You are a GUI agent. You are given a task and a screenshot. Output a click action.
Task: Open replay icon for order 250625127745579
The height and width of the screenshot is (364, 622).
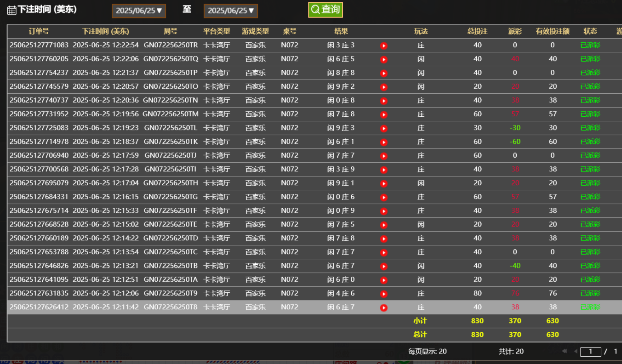point(384,87)
